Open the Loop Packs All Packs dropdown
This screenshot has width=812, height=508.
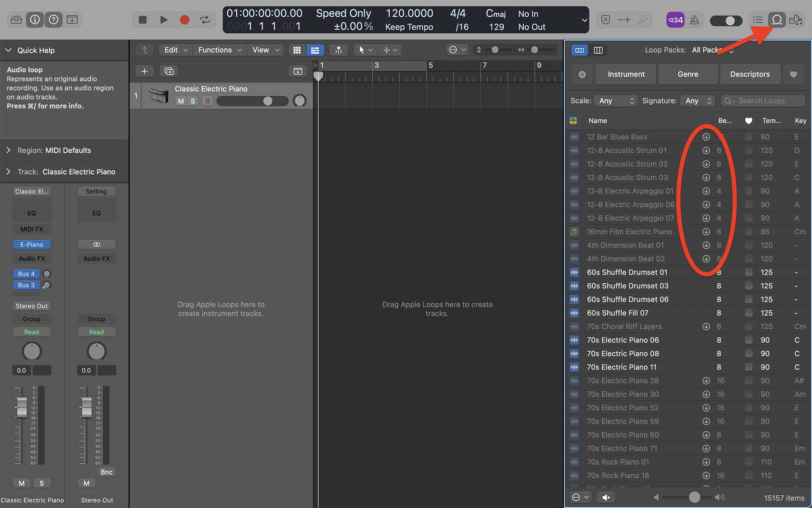(x=713, y=50)
